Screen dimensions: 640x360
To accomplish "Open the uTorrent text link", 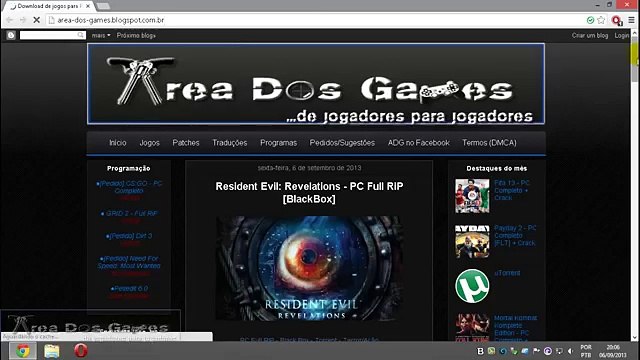I will tap(507, 273).
